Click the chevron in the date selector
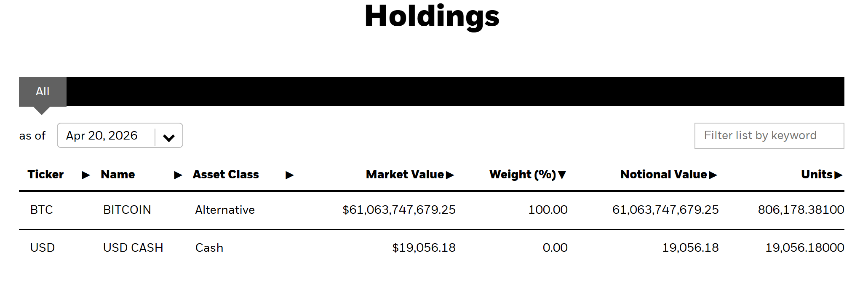868x285 pixels. coord(169,137)
